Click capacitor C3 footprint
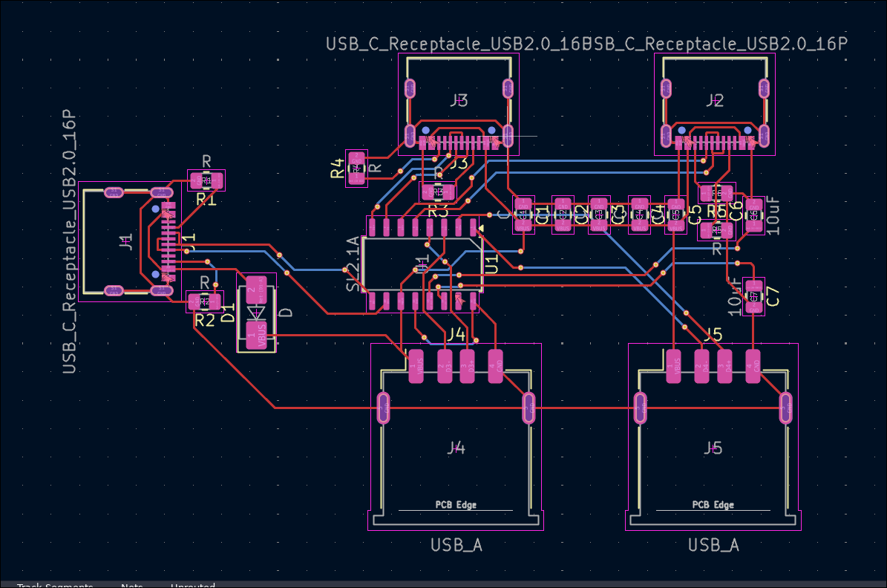 click(599, 215)
